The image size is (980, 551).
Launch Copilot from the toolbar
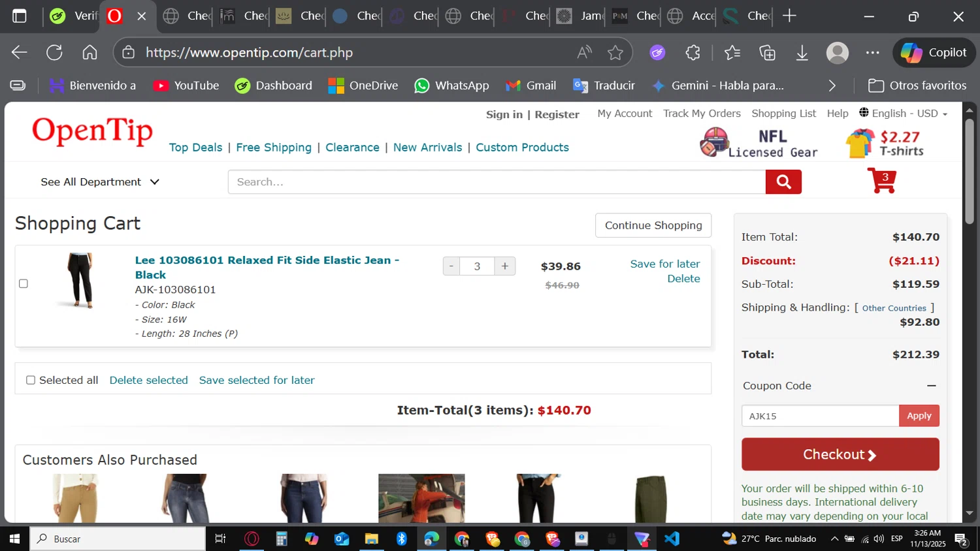point(934,52)
